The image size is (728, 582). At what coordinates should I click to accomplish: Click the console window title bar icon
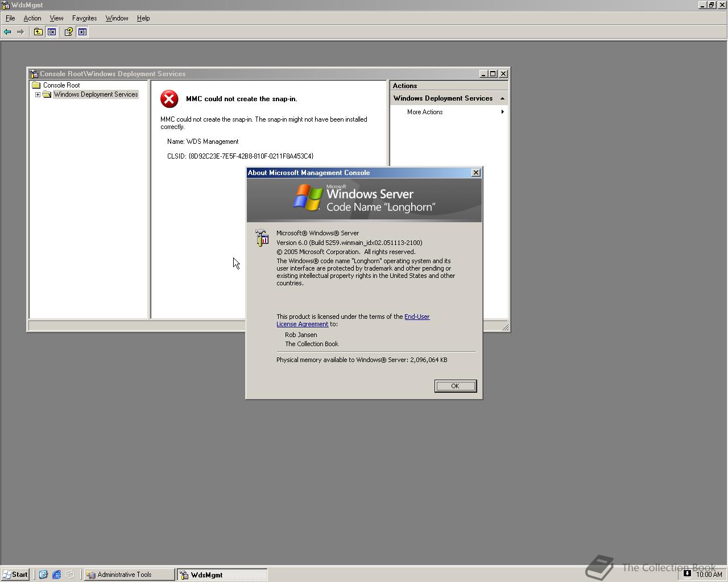[x=34, y=74]
